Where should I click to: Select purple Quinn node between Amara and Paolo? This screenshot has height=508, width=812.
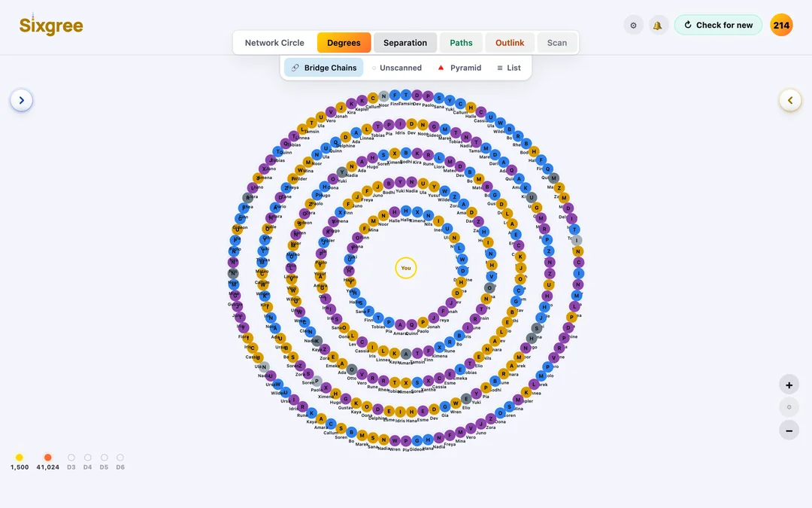point(412,325)
